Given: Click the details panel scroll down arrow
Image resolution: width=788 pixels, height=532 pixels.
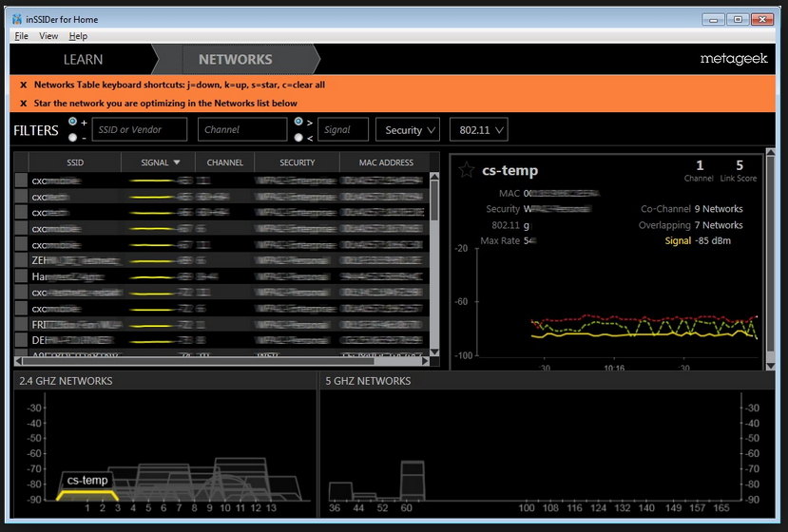Looking at the screenshot, I should pyautogui.click(x=770, y=366).
